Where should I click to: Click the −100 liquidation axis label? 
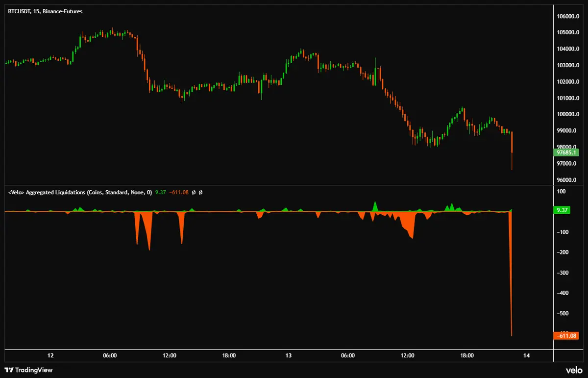(x=563, y=232)
